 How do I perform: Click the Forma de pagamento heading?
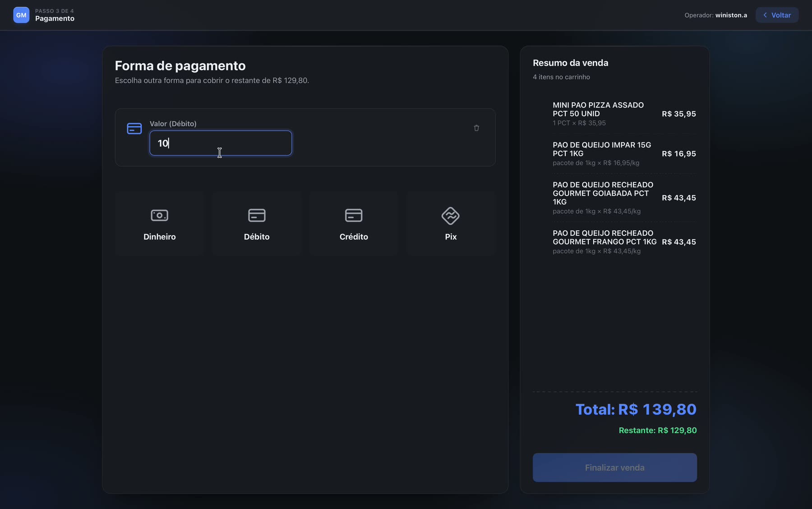pos(180,66)
